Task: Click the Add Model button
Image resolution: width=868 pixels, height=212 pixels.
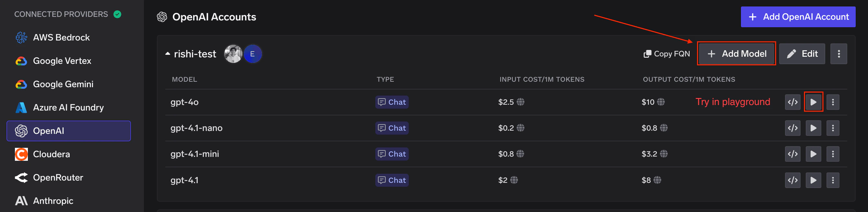Action: click(736, 53)
